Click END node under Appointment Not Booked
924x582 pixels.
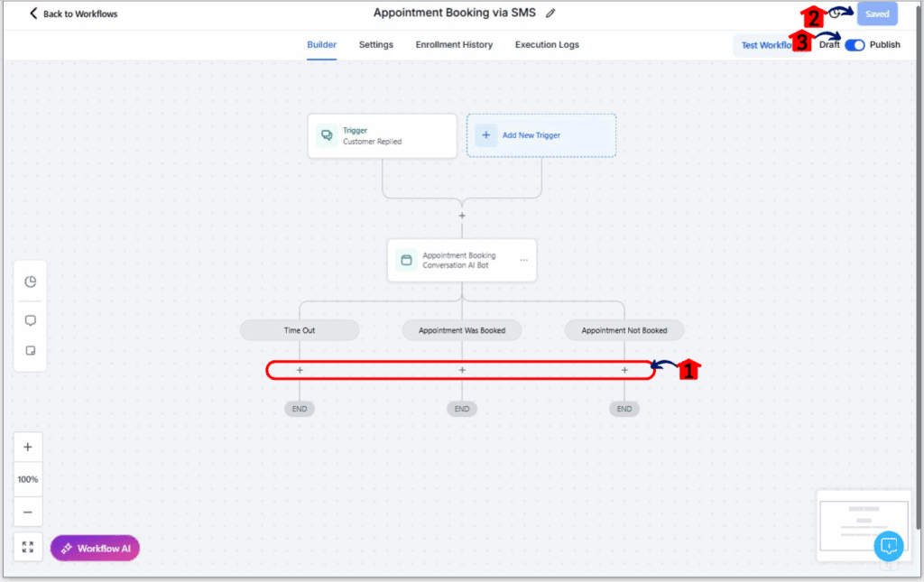[624, 409]
